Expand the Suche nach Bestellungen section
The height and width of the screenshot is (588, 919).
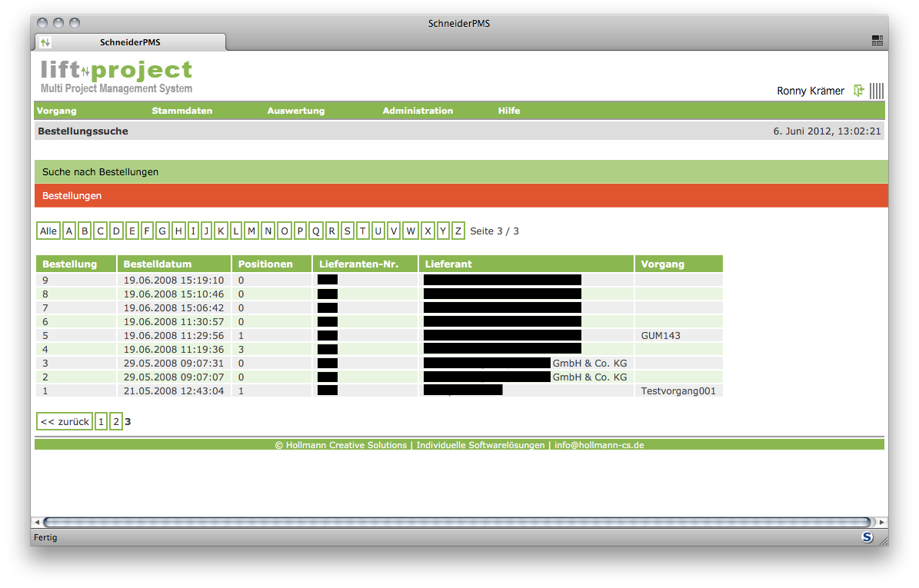pos(100,172)
